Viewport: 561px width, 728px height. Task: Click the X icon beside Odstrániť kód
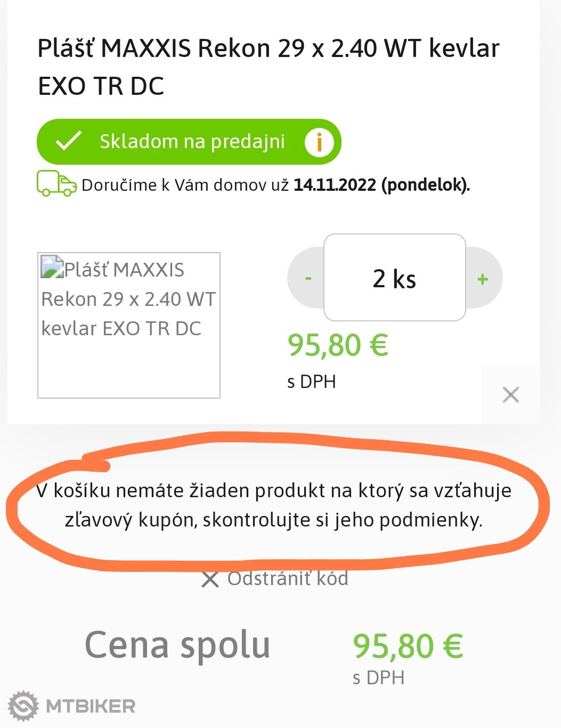pyautogui.click(x=210, y=579)
